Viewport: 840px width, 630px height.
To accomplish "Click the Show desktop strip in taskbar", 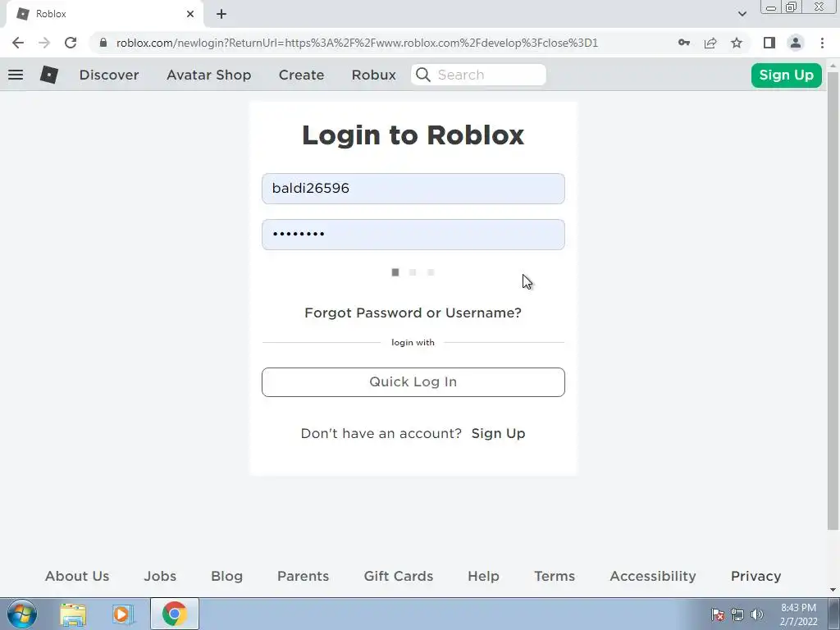I will pyautogui.click(x=834, y=614).
